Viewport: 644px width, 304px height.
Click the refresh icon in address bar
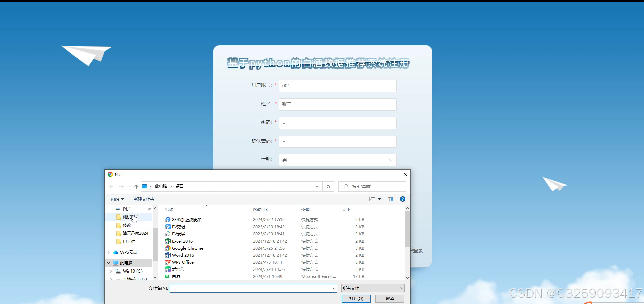(x=328, y=186)
